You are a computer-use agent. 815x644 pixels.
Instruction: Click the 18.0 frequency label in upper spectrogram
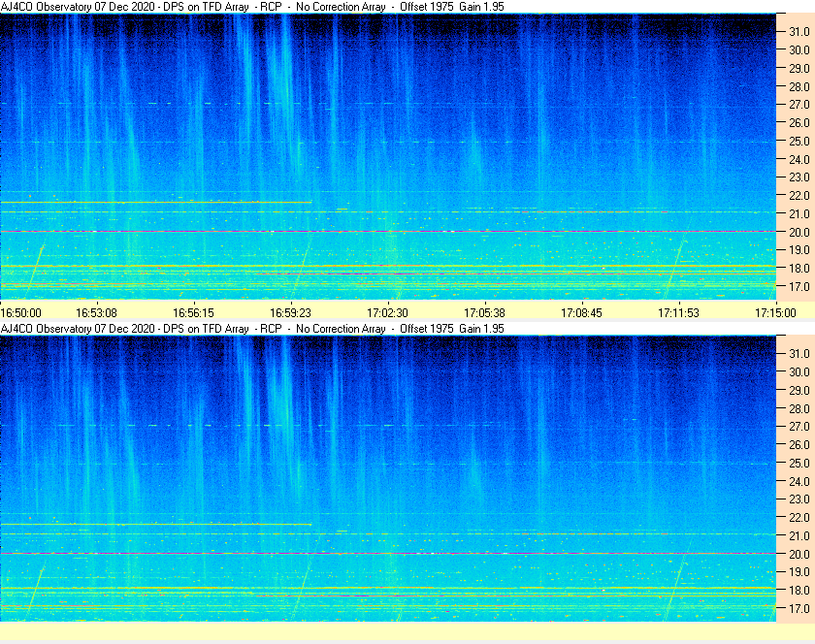pyautogui.click(x=799, y=269)
